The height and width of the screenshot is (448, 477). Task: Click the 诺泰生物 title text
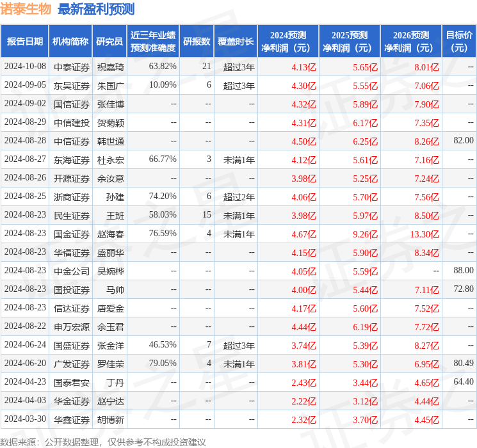pyautogui.click(x=26, y=9)
